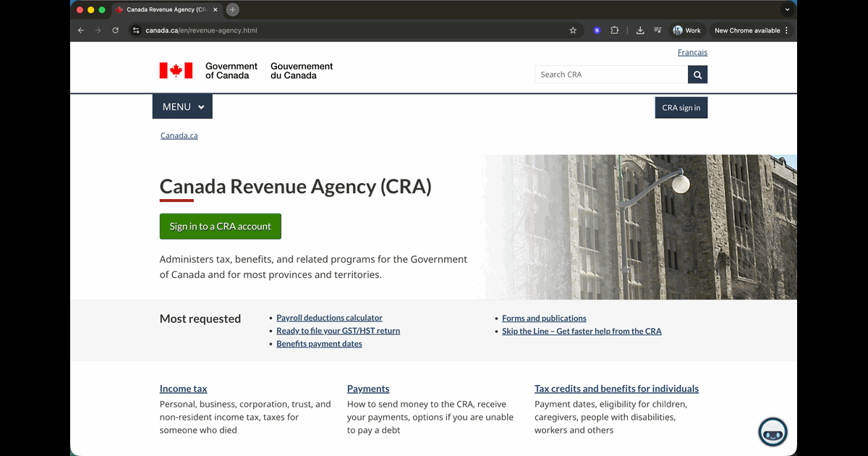The width and height of the screenshot is (868, 456).
Task: Click the purple extension icon in toolbar
Action: [x=597, y=30]
